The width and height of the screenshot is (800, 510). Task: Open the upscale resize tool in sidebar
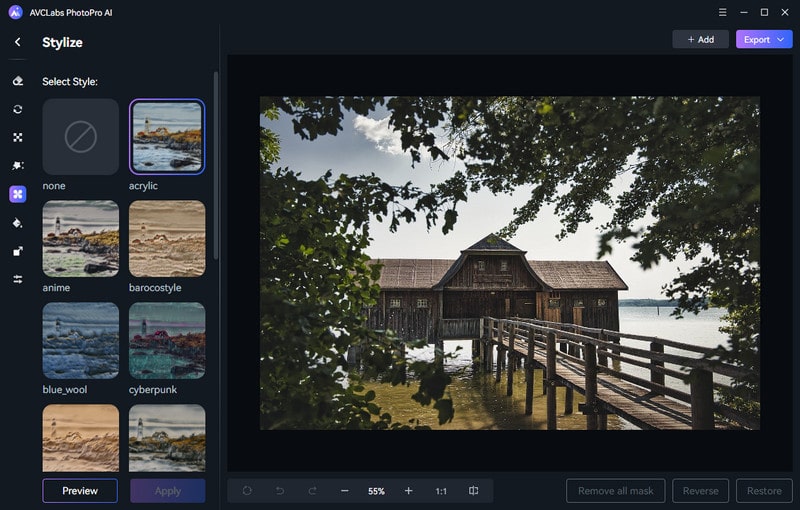pos(18,251)
